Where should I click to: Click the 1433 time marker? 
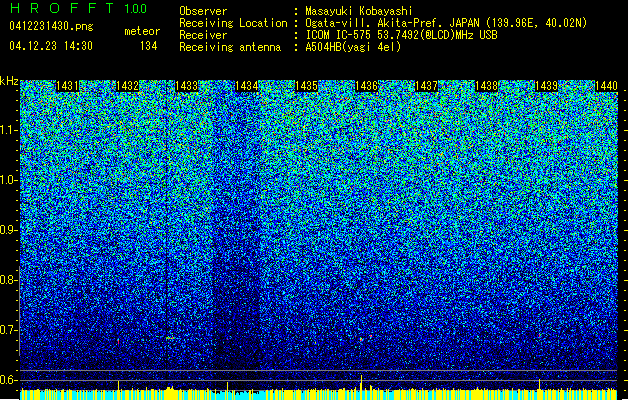[187, 86]
